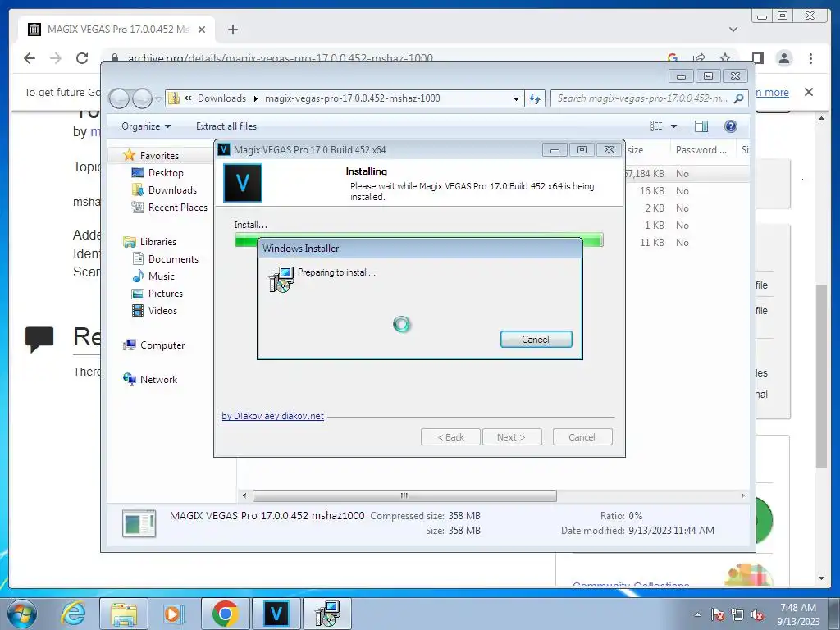The height and width of the screenshot is (630, 840).
Task: Select Documents library in sidebar
Action: [x=173, y=258]
